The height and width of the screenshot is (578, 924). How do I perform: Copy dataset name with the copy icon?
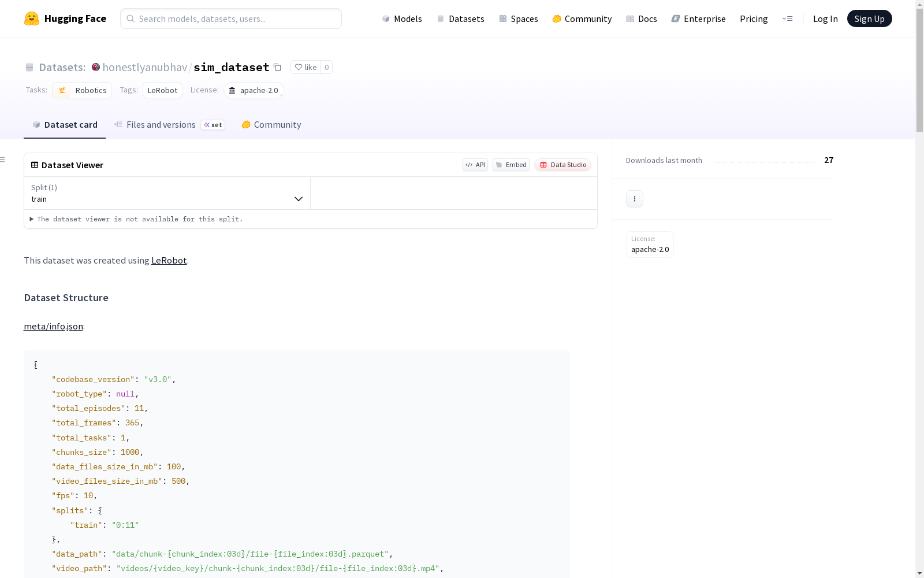pyautogui.click(x=277, y=67)
